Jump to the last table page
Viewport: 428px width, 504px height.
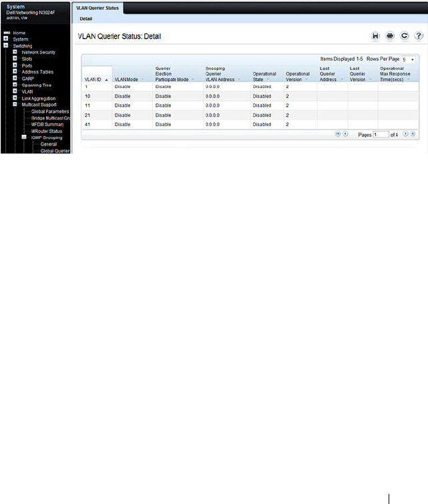tap(413, 134)
